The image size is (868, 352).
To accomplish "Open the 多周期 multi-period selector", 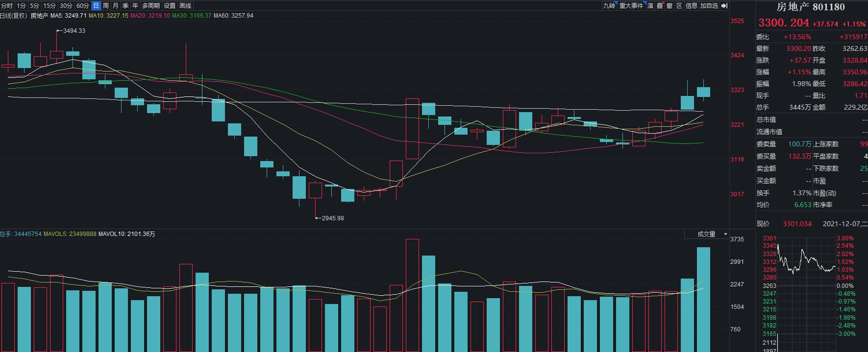I will 151,6.
